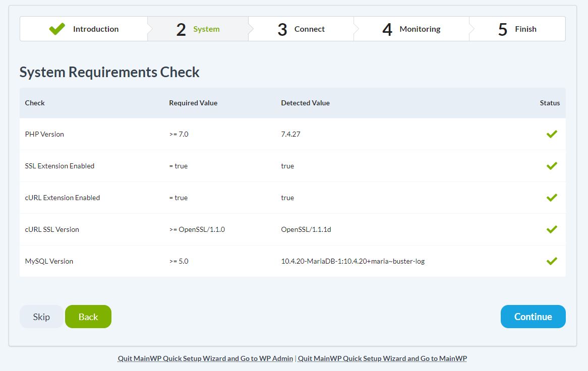
Task: Go to the Finish wizard step
Action: pos(517,29)
